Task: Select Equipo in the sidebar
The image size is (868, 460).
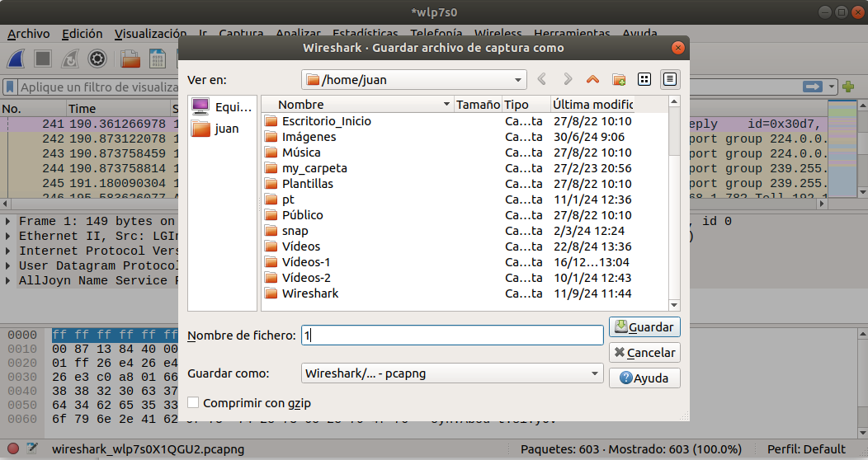Action: 221,106
